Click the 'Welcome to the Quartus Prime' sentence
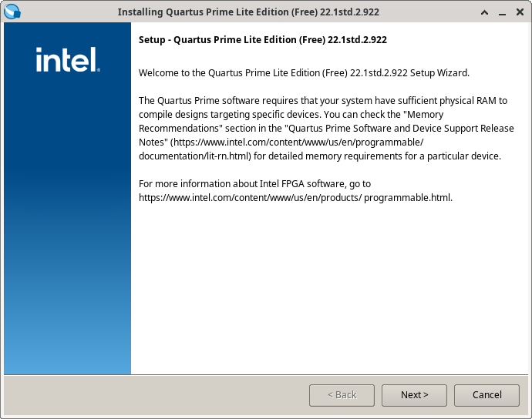Image resolution: width=532 pixels, height=419 pixels. click(304, 73)
